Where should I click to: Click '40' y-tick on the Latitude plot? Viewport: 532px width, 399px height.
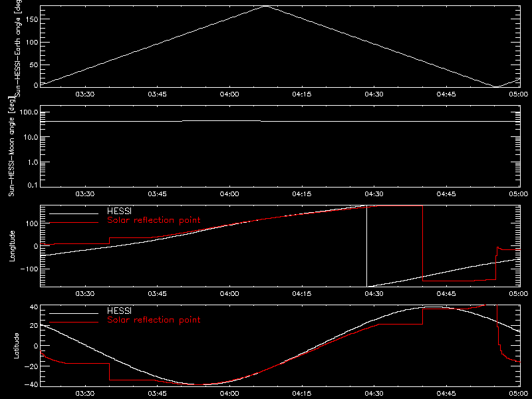[x=34, y=307]
